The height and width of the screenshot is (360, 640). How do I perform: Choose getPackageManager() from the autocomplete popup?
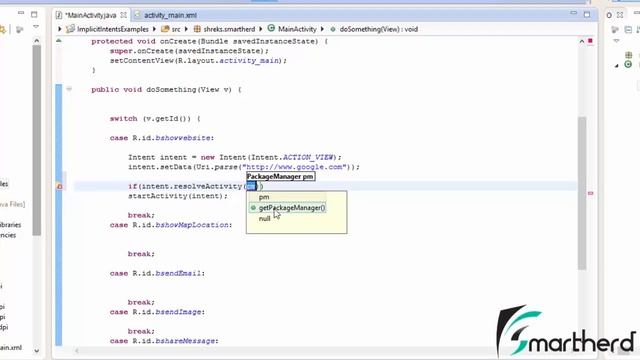click(288, 208)
